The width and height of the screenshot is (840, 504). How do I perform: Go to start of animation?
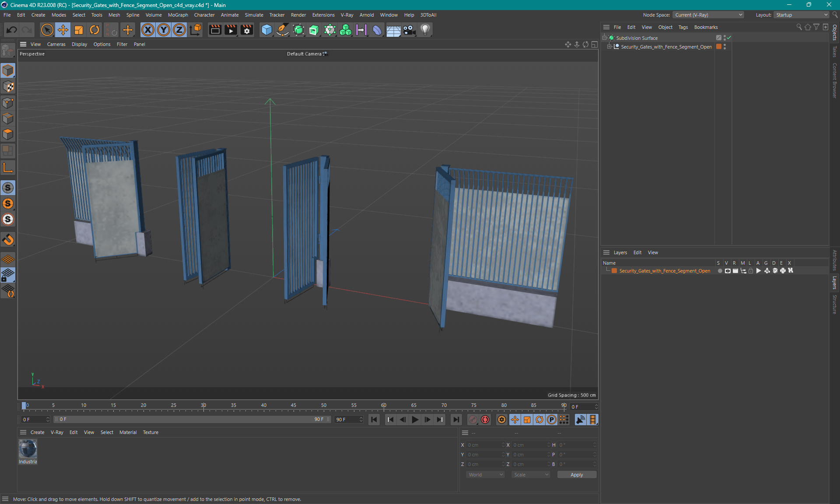click(374, 420)
